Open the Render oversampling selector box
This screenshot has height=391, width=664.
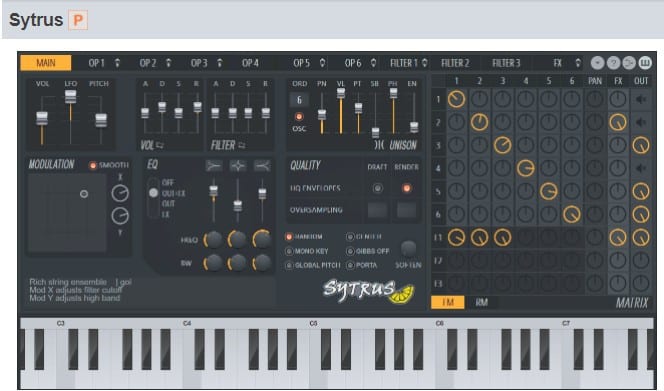(406, 210)
